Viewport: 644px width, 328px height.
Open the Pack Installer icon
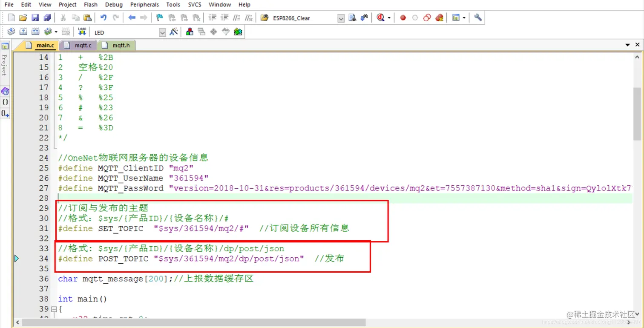click(238, 32)
